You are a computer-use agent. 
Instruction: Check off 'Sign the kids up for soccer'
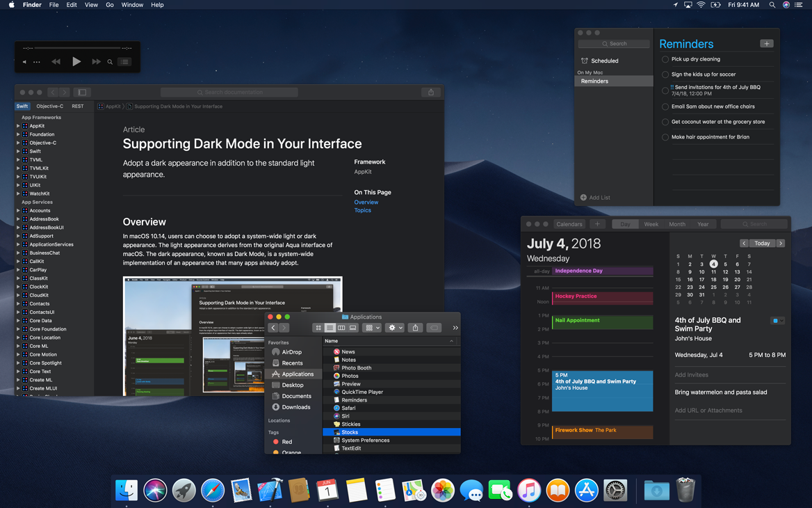(665, 74)
